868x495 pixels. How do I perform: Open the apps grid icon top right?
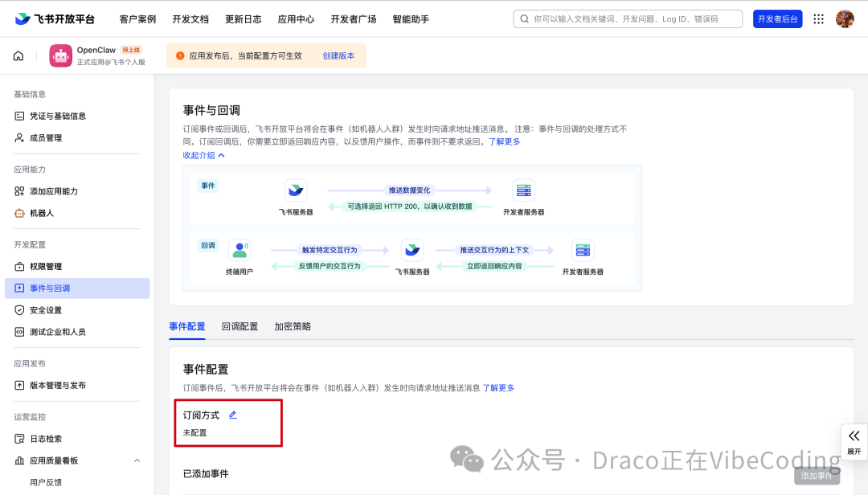pyautogui.click(x=818, y=18)
